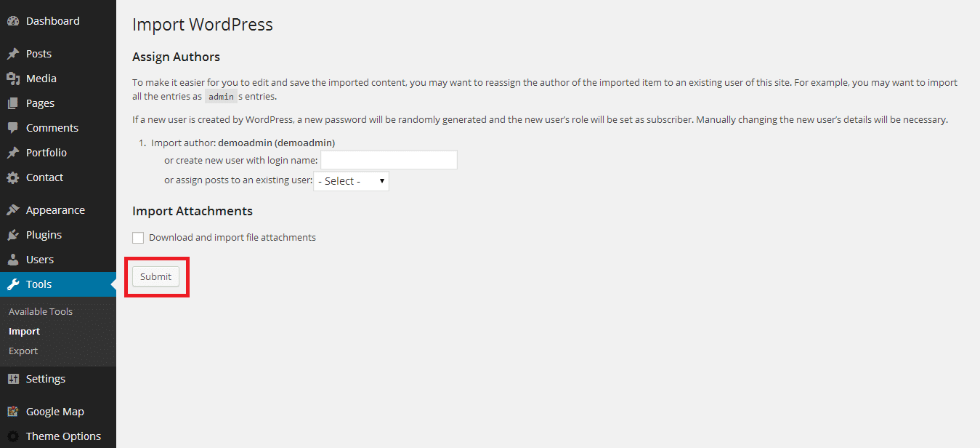This screenshot has height=448, width=980.
Task: Click the Posts pushpin icon
Action: [13, 54]
